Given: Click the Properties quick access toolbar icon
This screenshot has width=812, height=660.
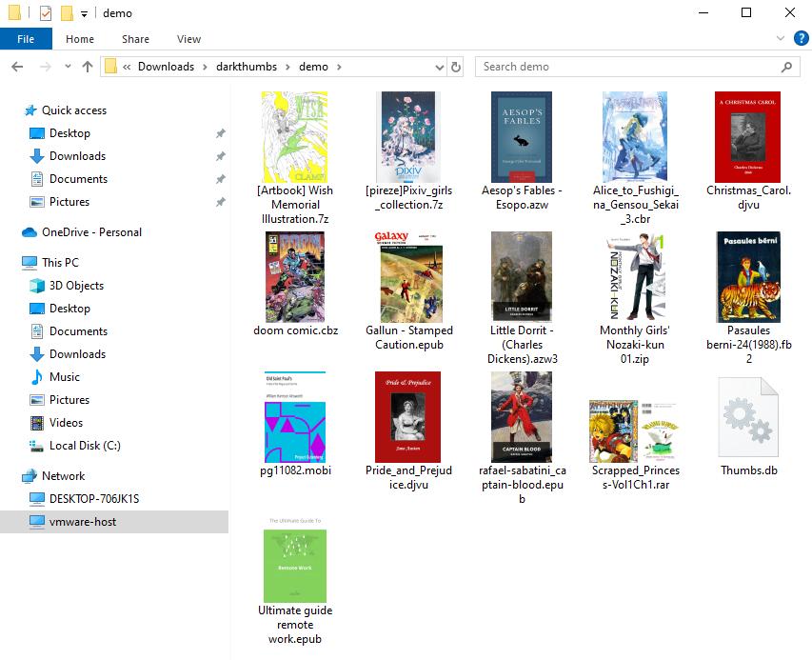Looking at the screenshot, I should tap(46, 13).
